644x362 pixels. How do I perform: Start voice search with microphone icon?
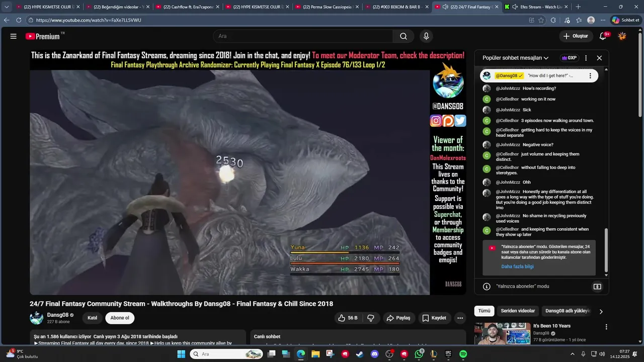[x=426, y=36]
